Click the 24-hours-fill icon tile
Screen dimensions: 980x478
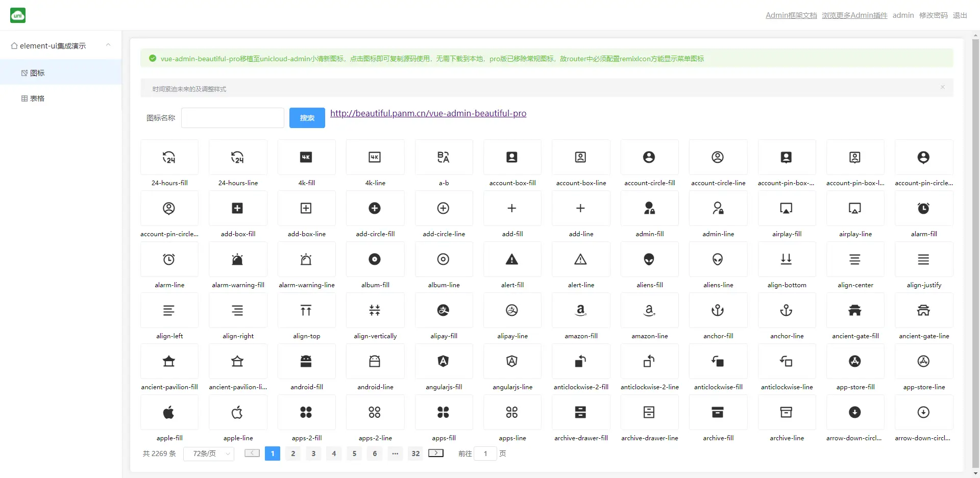pyautogui.click(x=169, y=158)
